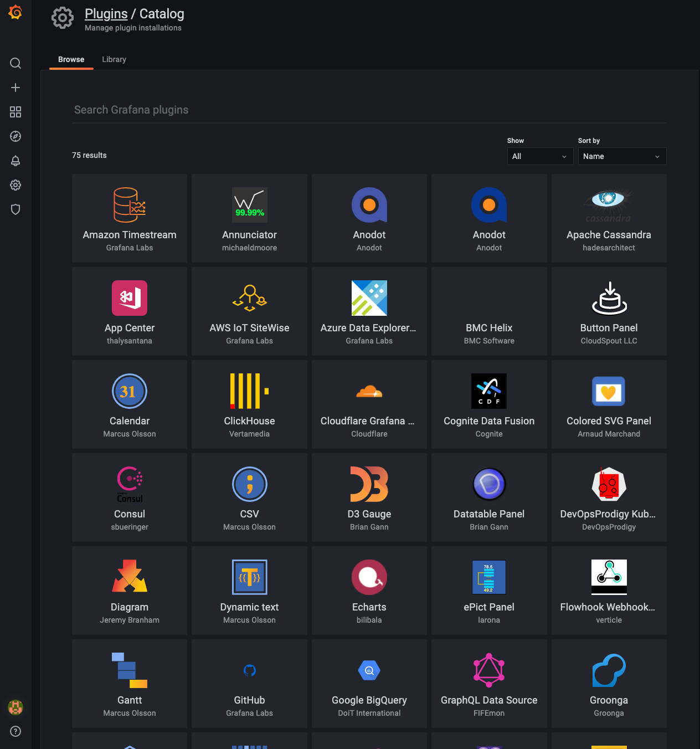Open the user avatar in the sidebar

[15, 707]
